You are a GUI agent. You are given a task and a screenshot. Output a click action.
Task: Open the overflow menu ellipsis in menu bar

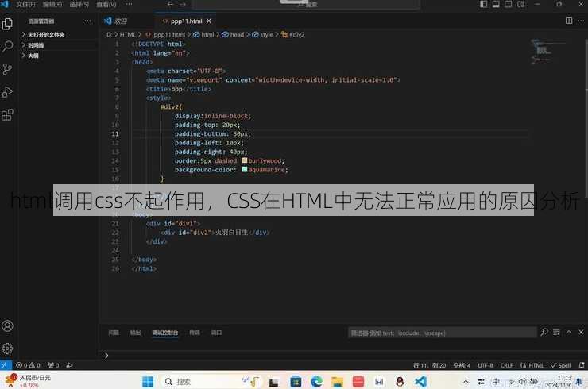click(129, 5)
